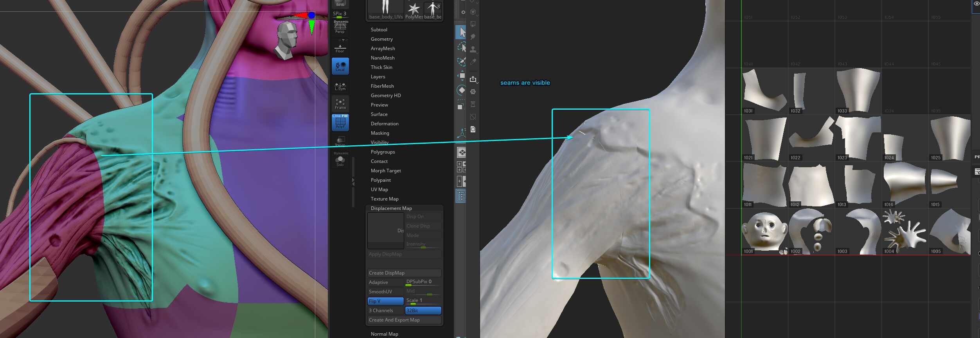This screenshot has width=980, height=338.
Task: Click the Create DispMap button
Action: point(404,273)
